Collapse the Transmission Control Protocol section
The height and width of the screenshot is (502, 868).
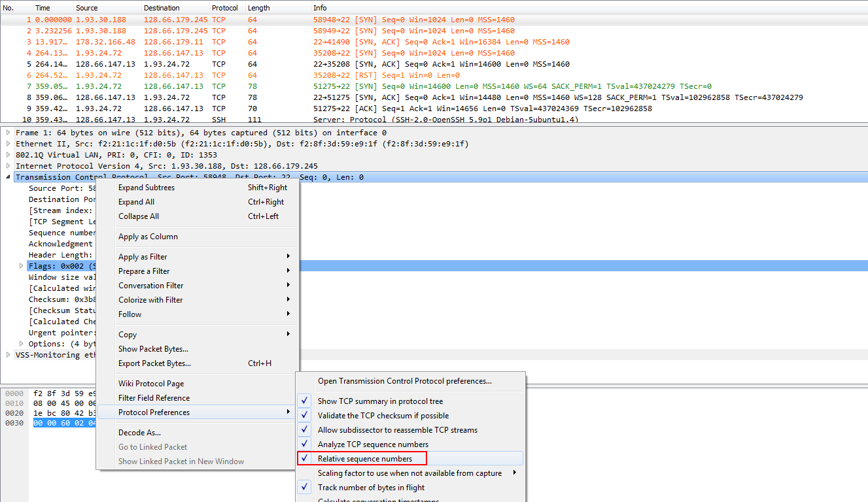click(x=7, y=176)
